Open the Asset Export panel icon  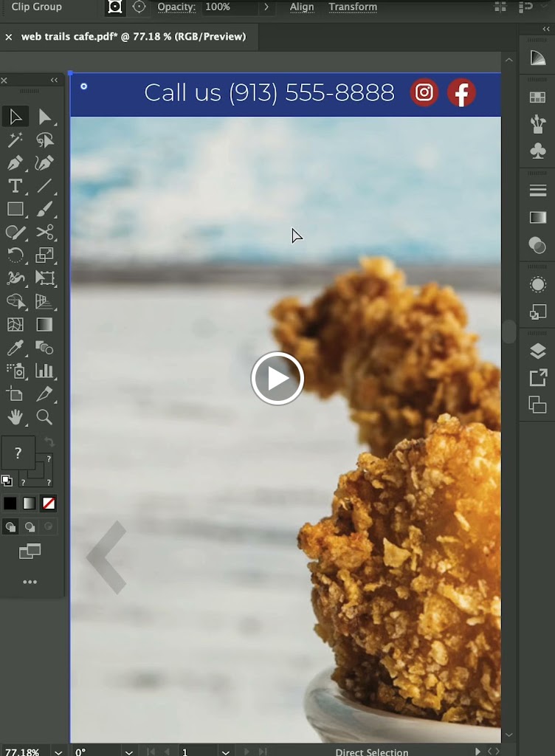[x=537, y=377]
